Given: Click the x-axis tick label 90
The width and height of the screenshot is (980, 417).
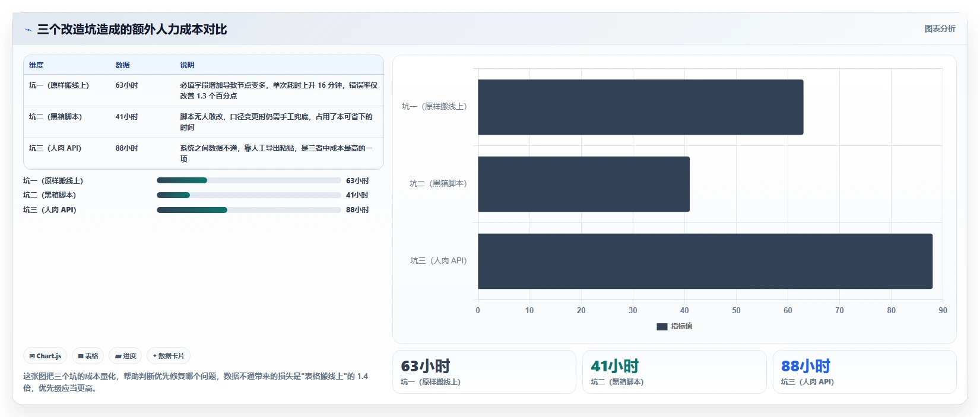Looking at the screenshot, I should (943, 310).
